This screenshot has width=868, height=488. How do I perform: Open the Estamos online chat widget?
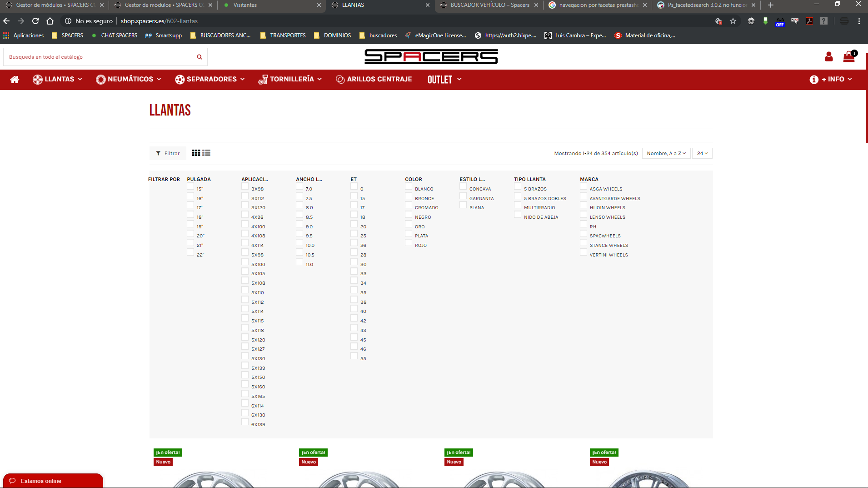53,481
